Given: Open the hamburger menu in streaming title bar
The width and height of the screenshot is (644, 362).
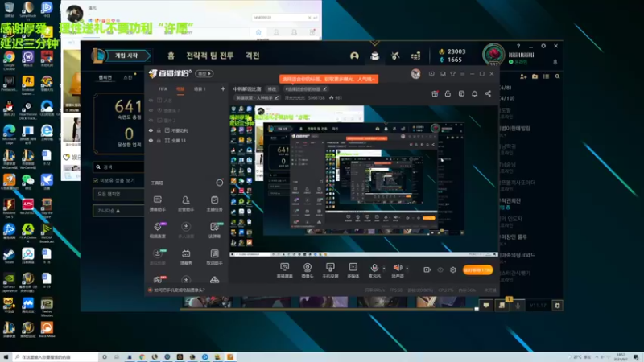Looking at the screenshot, I should (462, 74).
